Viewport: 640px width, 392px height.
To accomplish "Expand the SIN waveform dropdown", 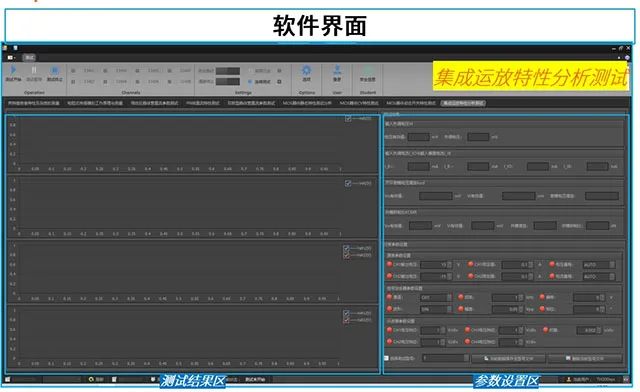I will [436, 310].
